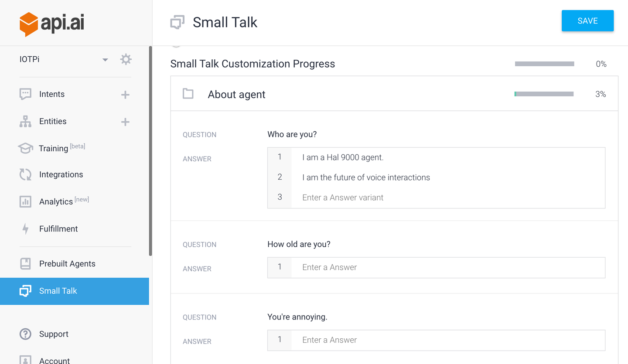
Task: Click the Analytics bar chart icon
Action: click(25, 201)
